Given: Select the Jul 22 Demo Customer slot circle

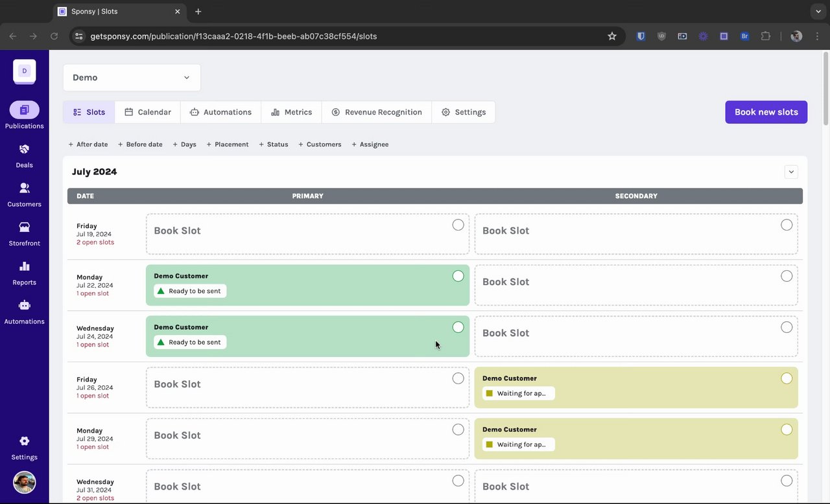Looking at the screenshot, I should click(458, 276).
